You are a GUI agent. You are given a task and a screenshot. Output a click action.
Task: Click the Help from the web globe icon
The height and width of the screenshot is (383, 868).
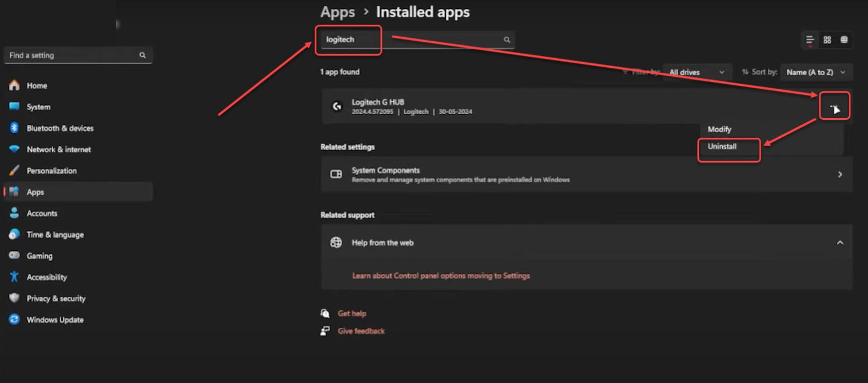click(336, 242)
